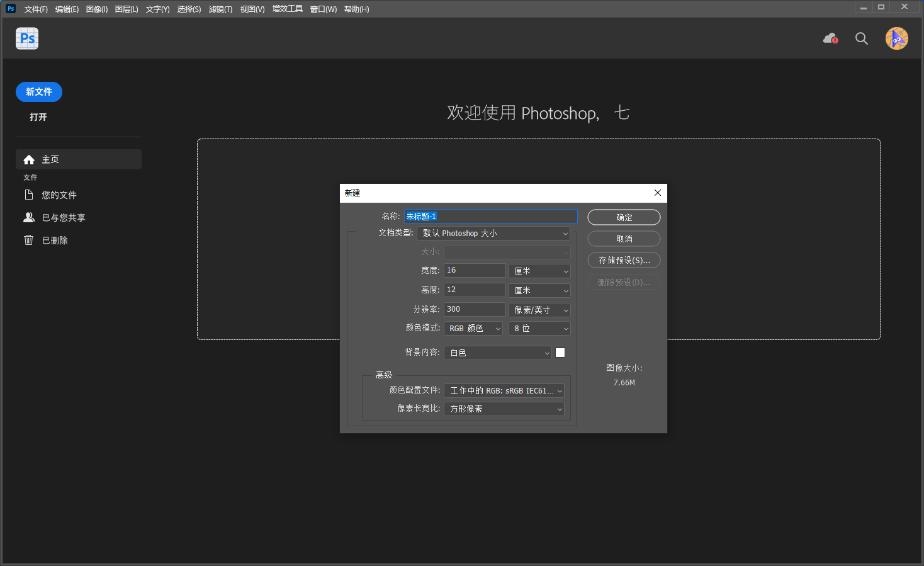Open the 帮助(H) menu
Image resolution: width=924 pixels, height=566 pixels.
(356, 9)
